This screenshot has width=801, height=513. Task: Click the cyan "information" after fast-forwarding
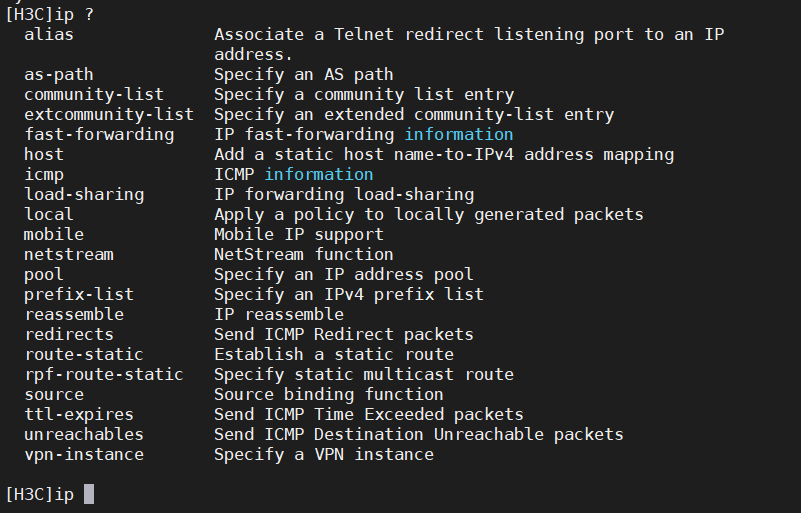458,134
